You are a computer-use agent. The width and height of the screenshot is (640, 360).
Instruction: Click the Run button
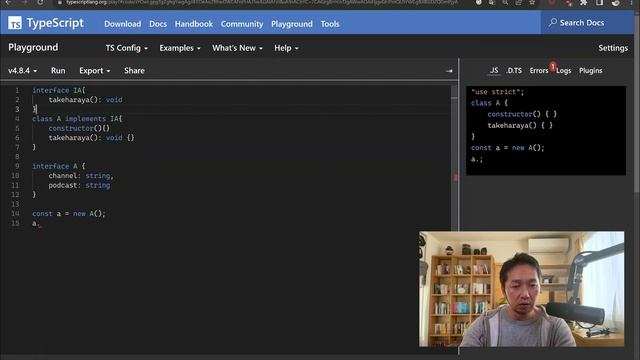[58, 71]
